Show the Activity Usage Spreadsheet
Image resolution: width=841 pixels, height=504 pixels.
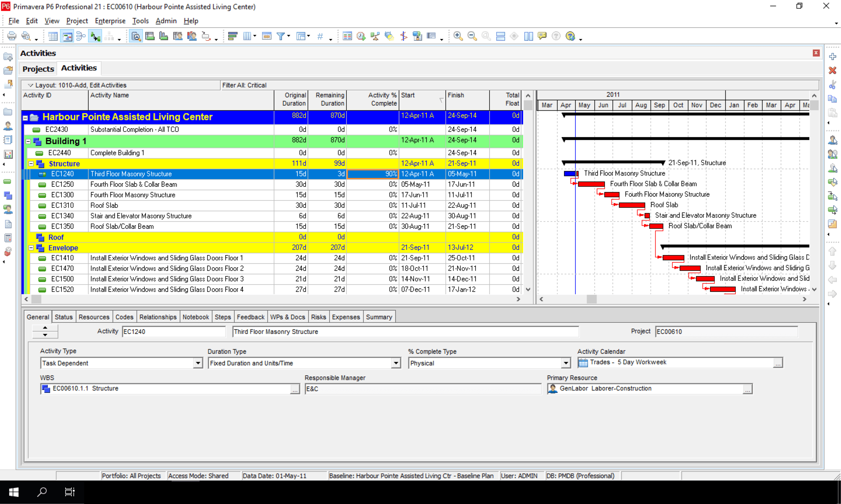pyautogui.click(x=150, y=36)
